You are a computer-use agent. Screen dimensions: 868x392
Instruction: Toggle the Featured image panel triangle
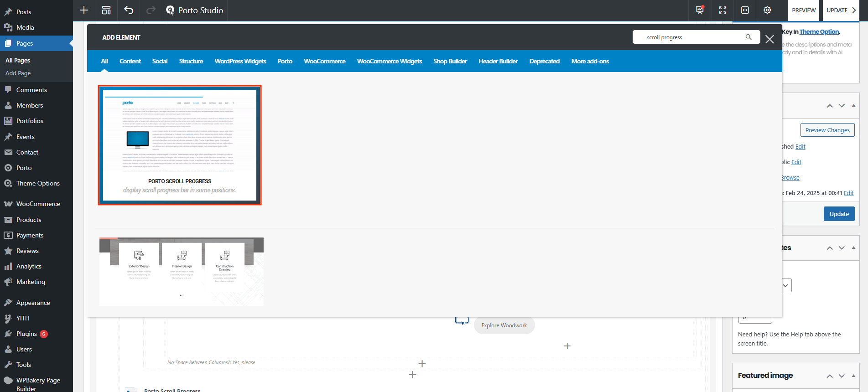(x=853, y=376)
